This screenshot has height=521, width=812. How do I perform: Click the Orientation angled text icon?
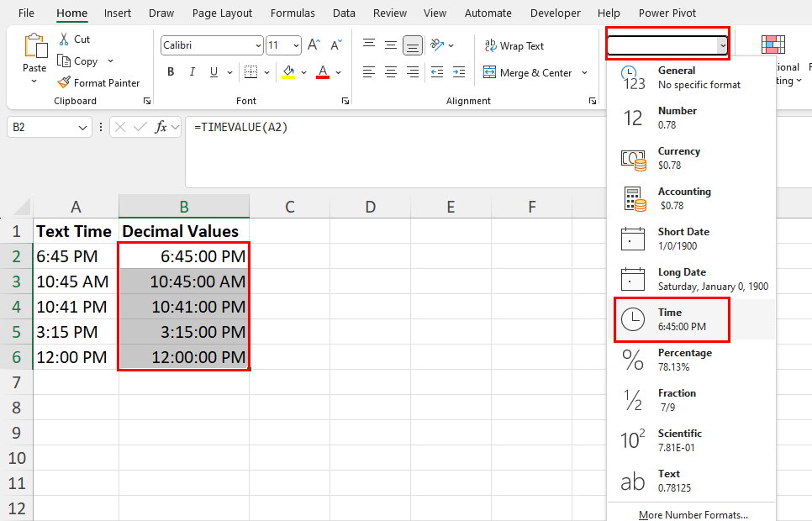coord(438,45)
